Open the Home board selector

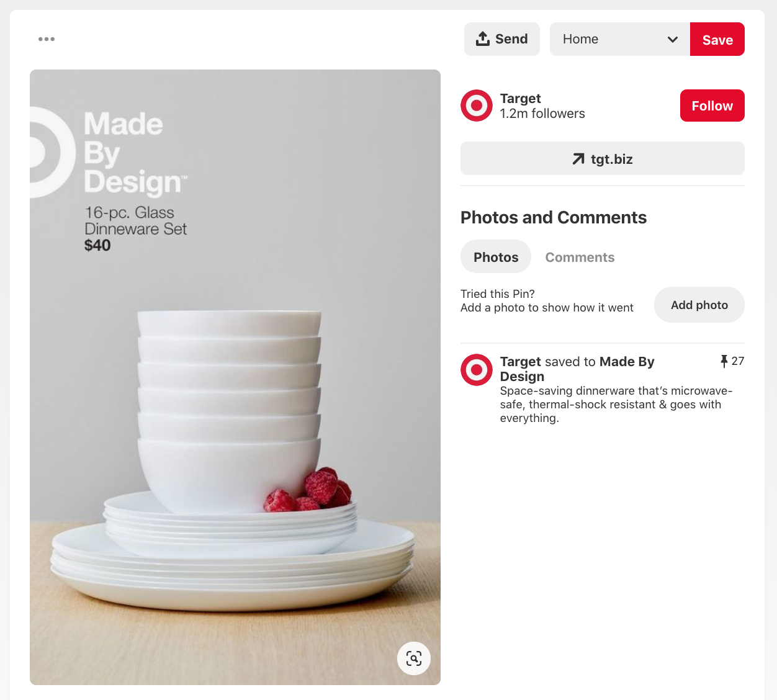point(620,39)
